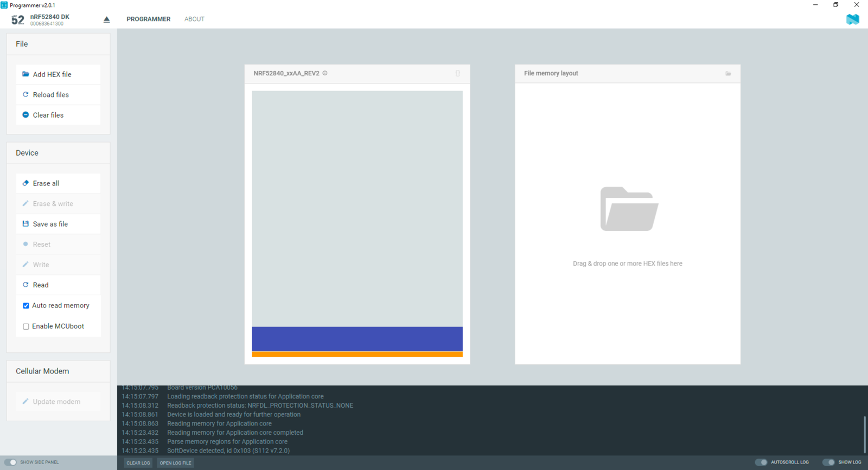Open the Nordic Semiconductor logo icon
This screenshot has width=868, height=470.
pos(852,20)
